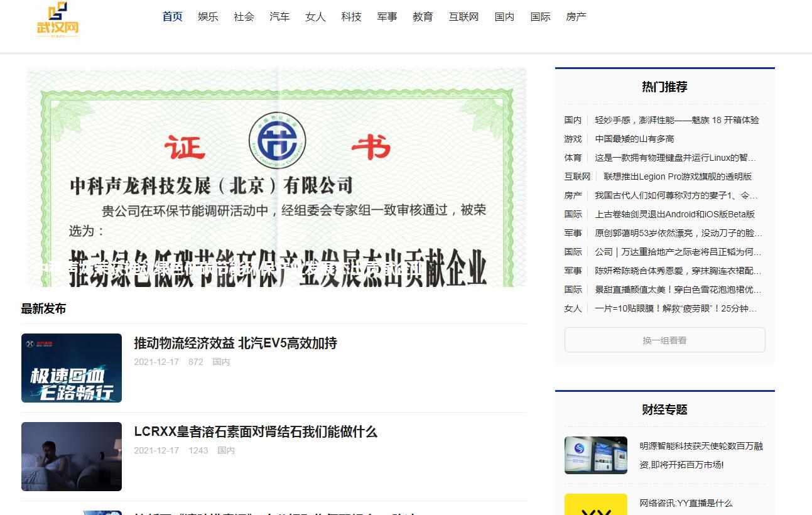812x515 pixels.
Task: Click the 游戏 category label
Action: point(573,139)
